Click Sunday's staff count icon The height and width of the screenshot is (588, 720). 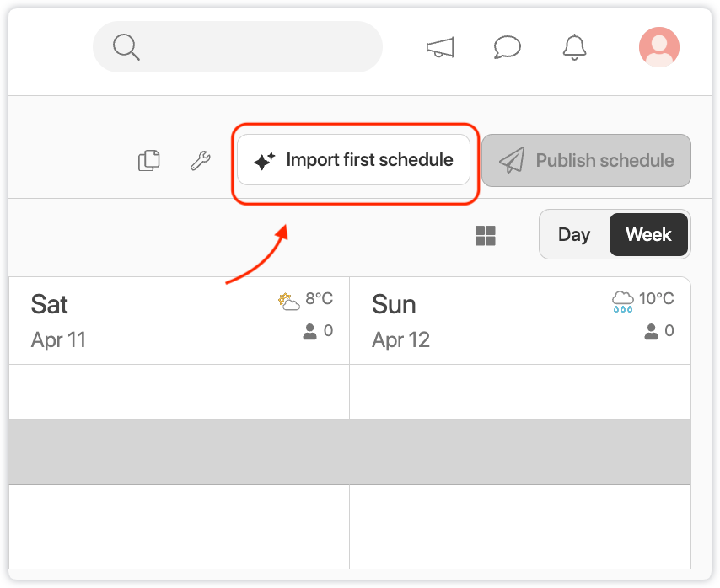(651, 332)
